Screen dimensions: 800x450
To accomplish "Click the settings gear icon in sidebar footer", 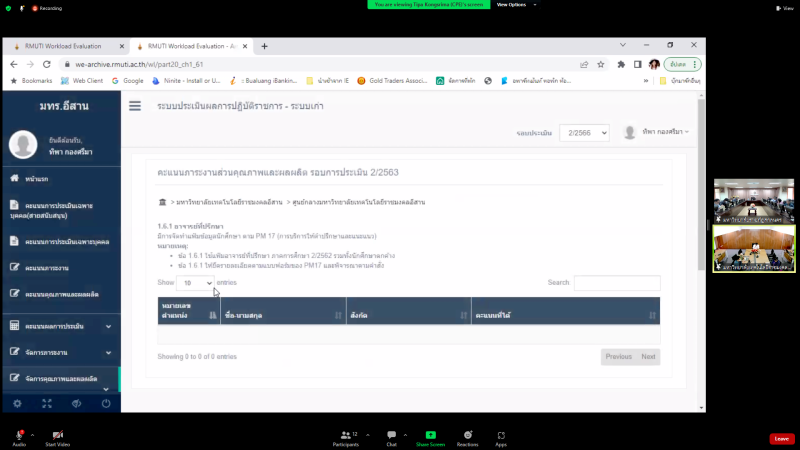I will [17, 403].
